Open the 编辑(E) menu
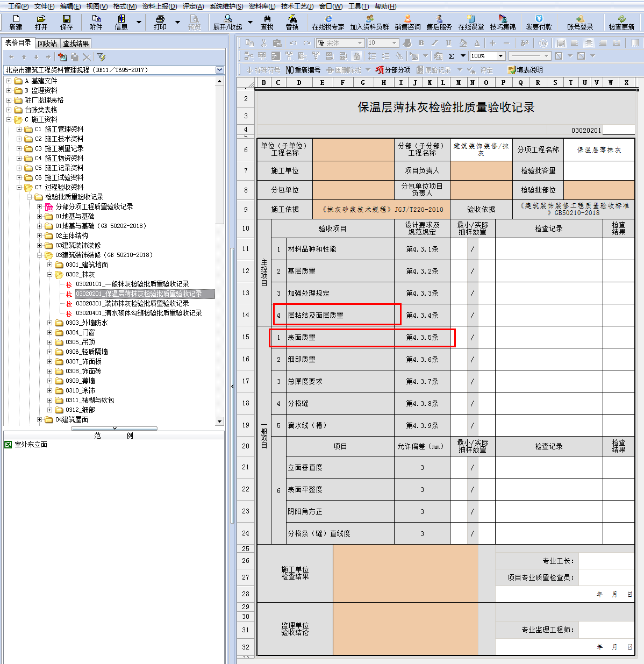The width and height of the screenshot is (644, 664). (70, 6)
